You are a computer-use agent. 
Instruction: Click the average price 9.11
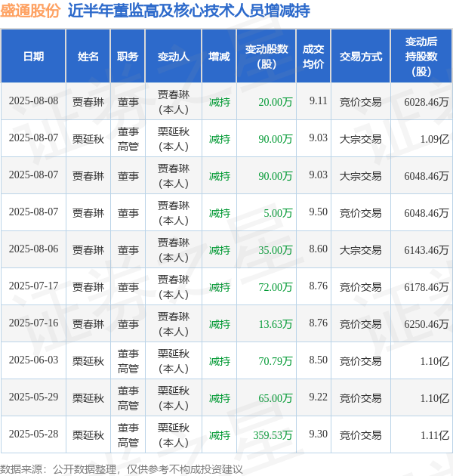point(319,100)
